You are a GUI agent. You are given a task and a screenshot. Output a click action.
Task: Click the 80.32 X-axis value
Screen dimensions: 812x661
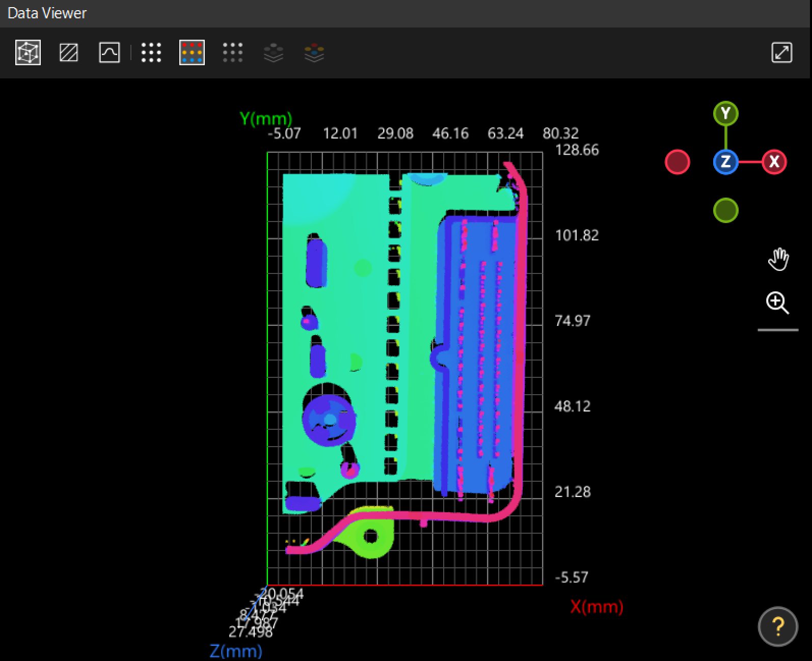coord(561,134)
